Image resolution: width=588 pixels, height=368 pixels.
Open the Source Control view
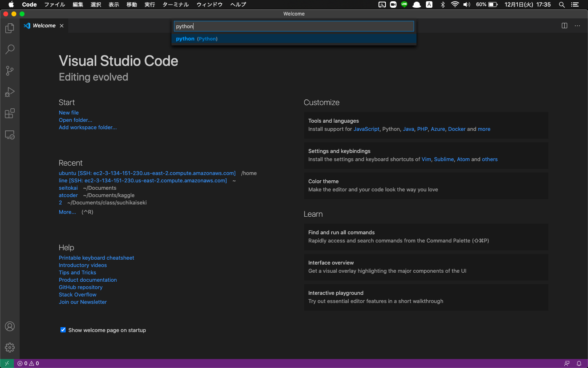coord(10,71)
